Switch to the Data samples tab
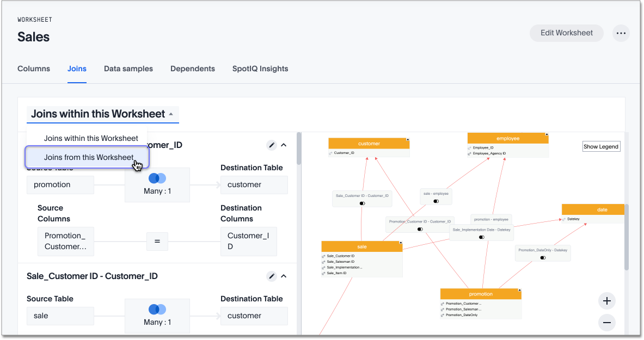 [128, 69]
